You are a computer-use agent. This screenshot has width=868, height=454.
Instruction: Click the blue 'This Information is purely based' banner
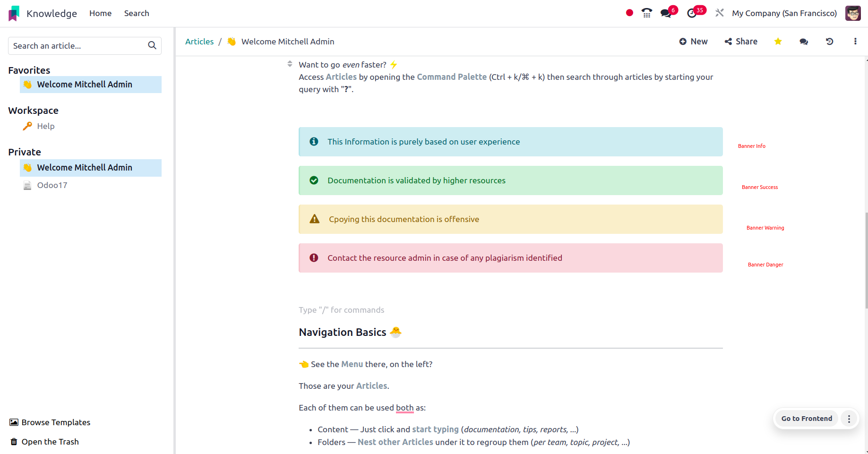coord(511,142)
